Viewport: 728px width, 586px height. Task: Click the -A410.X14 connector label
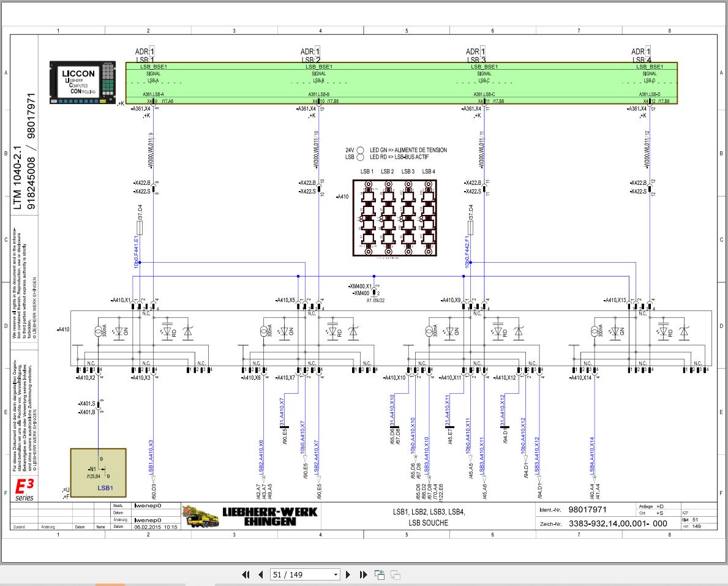pyautogui.click(x=581, y=378)
